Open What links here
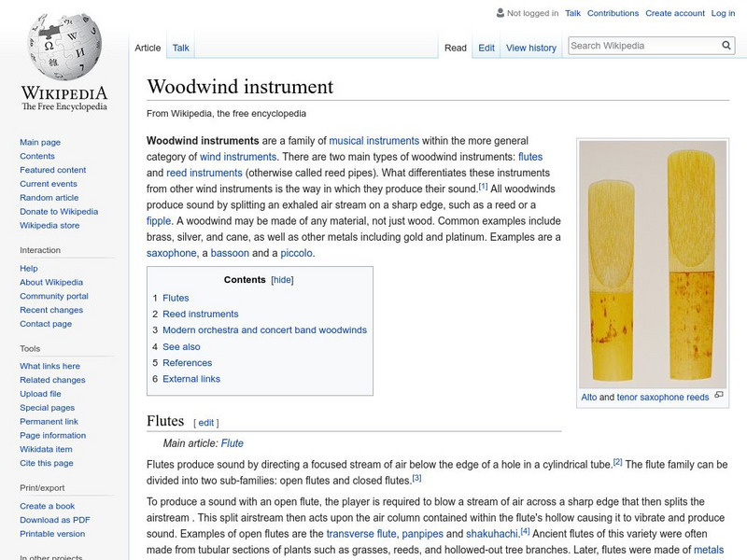This screenshot has width=747, height=560. [50, 366]
